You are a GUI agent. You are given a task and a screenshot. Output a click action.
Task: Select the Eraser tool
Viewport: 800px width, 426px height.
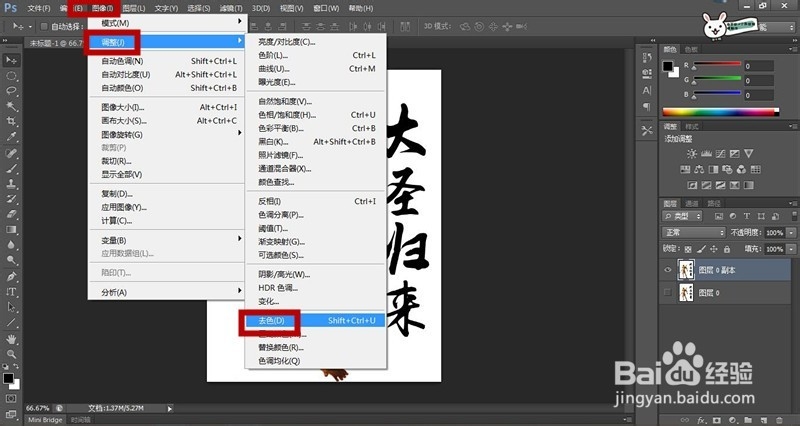[11, 214]
